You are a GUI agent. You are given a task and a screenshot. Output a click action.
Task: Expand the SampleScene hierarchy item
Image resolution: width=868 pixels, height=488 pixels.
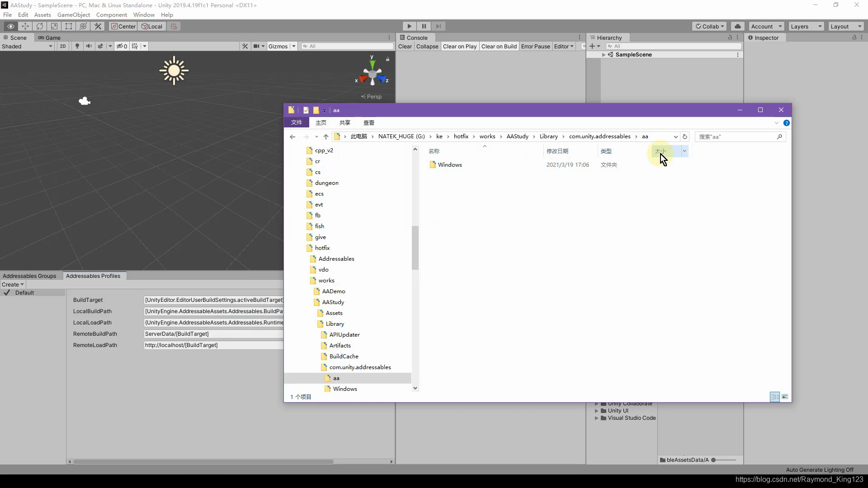pyautogui.click(x=604, y=55)
